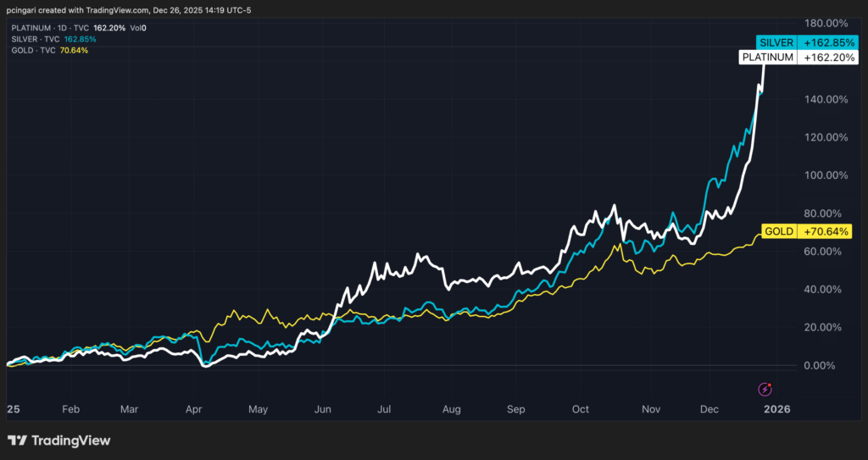The width and height of the screenshot is (868, 460).
Task: Select the +70.64% gold value badge
Action: [824, 231]
